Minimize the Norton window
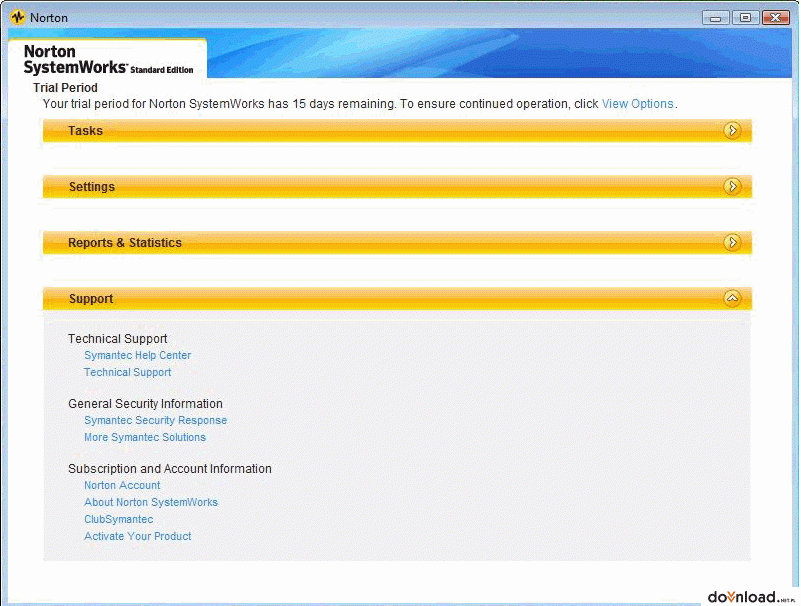 click(715, 18)
